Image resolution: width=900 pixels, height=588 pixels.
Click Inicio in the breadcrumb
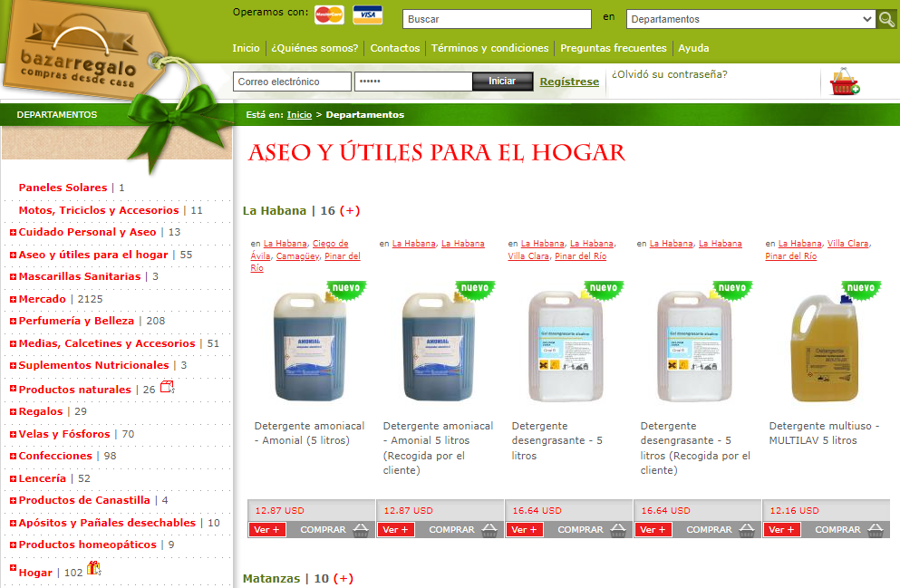pyautogui.click(x=299, y=115)
